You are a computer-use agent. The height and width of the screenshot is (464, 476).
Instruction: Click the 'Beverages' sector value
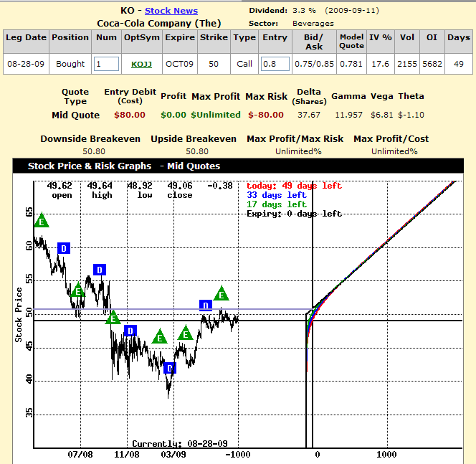[313, 24]
